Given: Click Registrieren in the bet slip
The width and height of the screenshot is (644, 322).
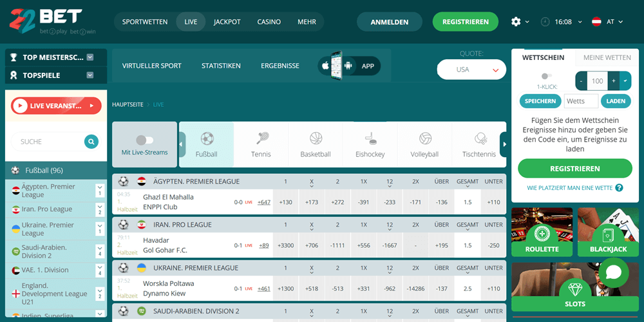Looking at the screenshot, I should [574, 168].
